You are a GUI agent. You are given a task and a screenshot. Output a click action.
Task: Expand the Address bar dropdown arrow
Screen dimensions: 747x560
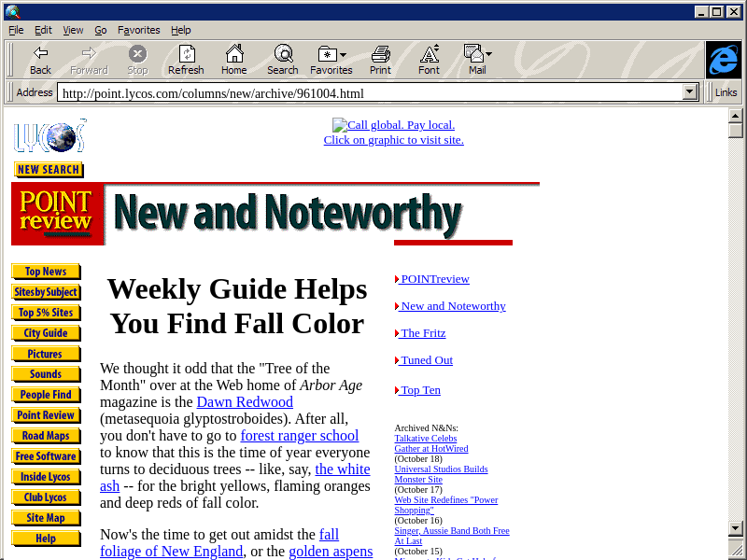pos(690,92)
